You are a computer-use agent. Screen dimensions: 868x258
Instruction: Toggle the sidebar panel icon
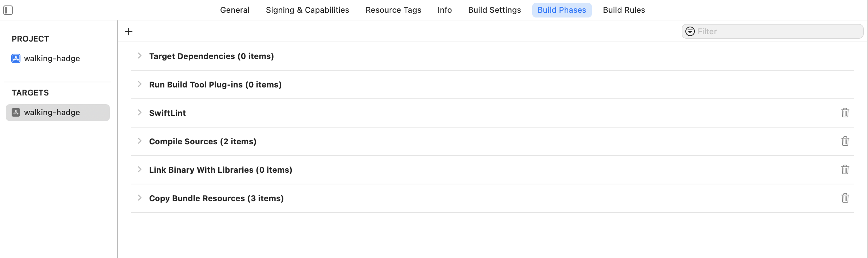(x=8, y=10)
